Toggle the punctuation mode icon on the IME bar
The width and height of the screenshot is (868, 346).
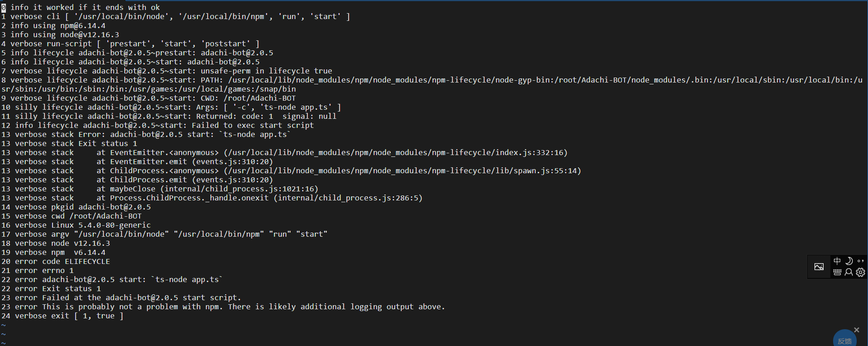coord(861,261)
